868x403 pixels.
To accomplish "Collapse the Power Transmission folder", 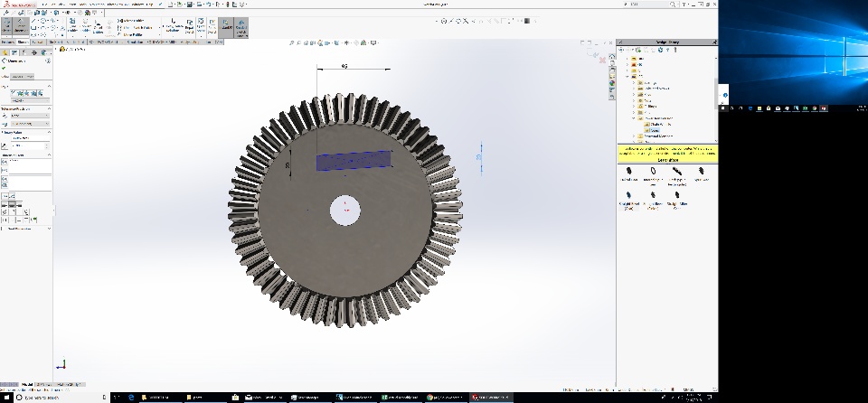I will click(633, 117).
